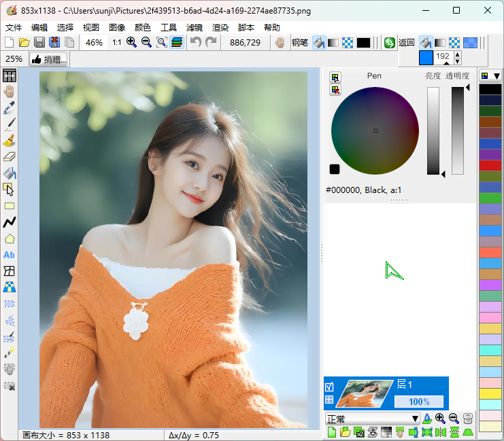The height and width of the screenshot is (441, 504).
Task: Open the 文件 menu
Action: pos(14,28)
